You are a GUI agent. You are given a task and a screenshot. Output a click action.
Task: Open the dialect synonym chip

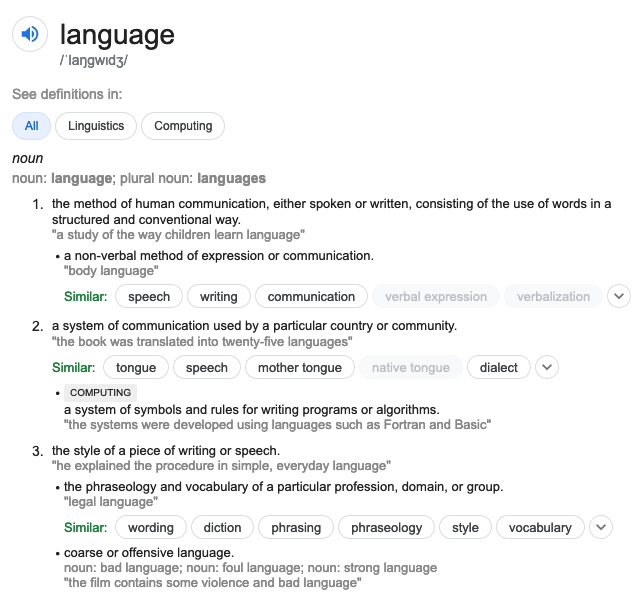[499, 367]
